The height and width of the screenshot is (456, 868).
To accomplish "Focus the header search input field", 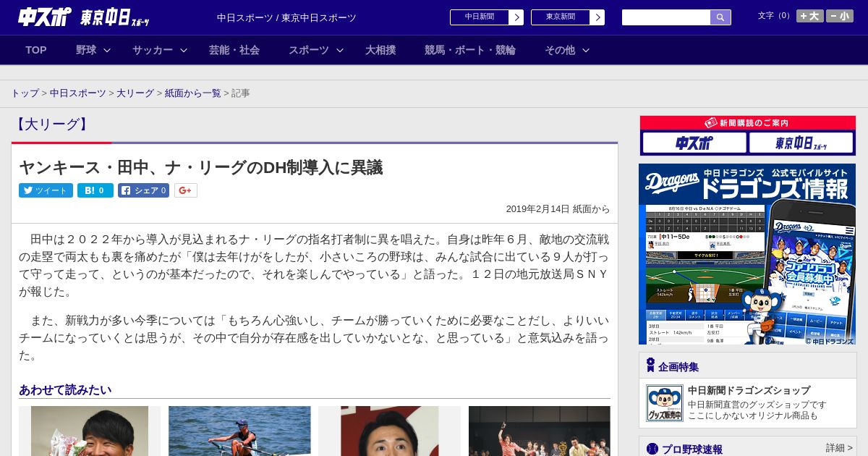I will [666, 17].
